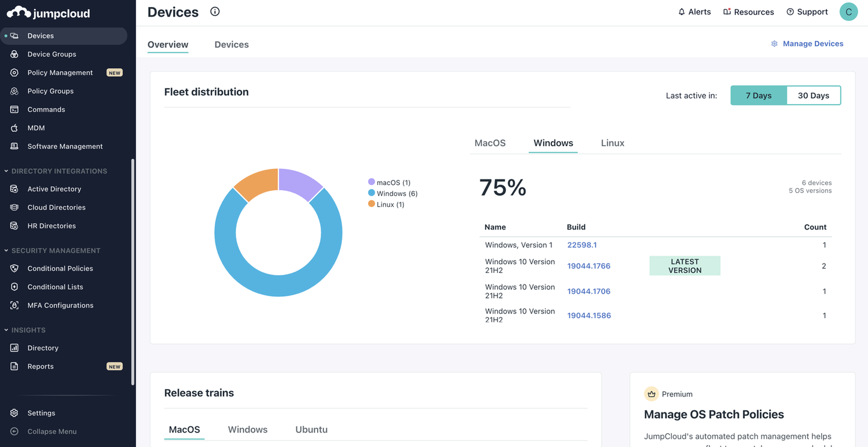This screenshot has height=447, width=868.
Task: Click the Alerts bell icon
Action: [682, 12]
